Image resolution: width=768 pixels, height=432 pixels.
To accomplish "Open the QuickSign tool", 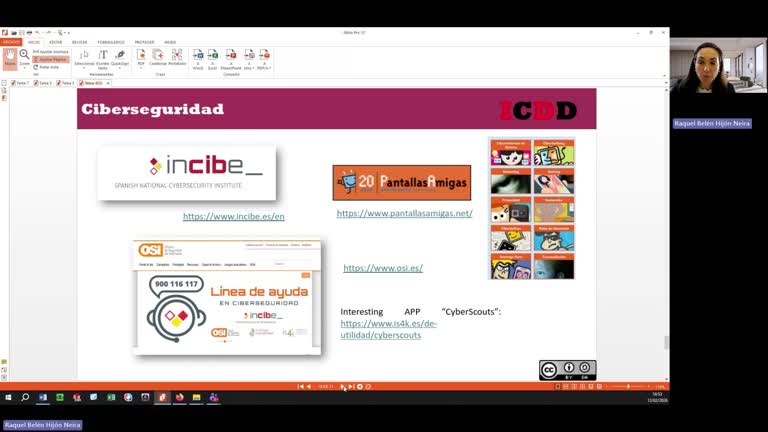I will click(x=120, y=57).
